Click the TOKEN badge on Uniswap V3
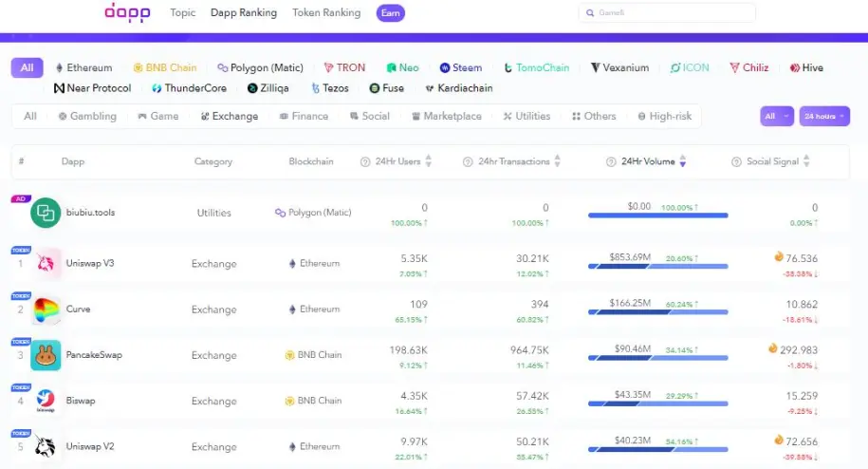 click(21, 251)
